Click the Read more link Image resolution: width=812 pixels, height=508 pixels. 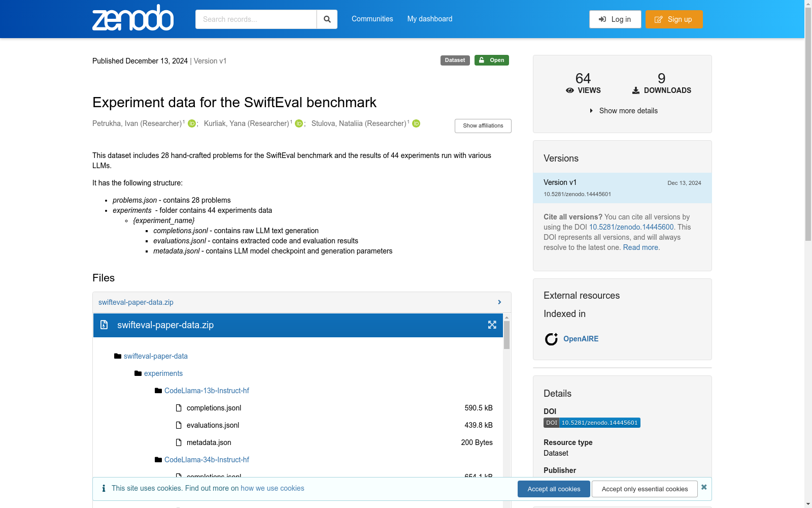pos(640,247)
